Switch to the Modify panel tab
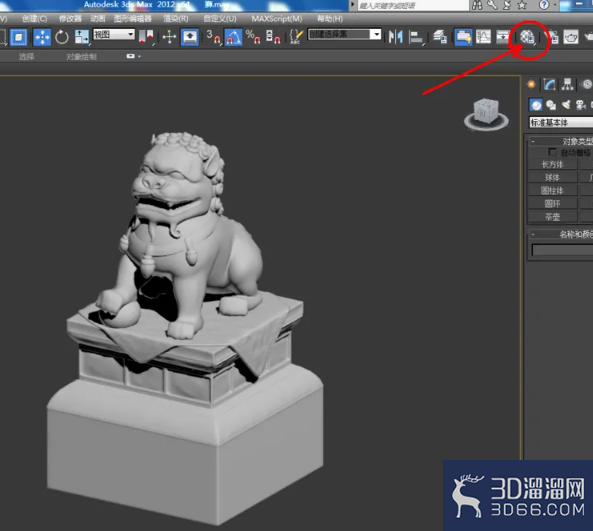Viewport: 593px width, 531px height. [550, 84]
